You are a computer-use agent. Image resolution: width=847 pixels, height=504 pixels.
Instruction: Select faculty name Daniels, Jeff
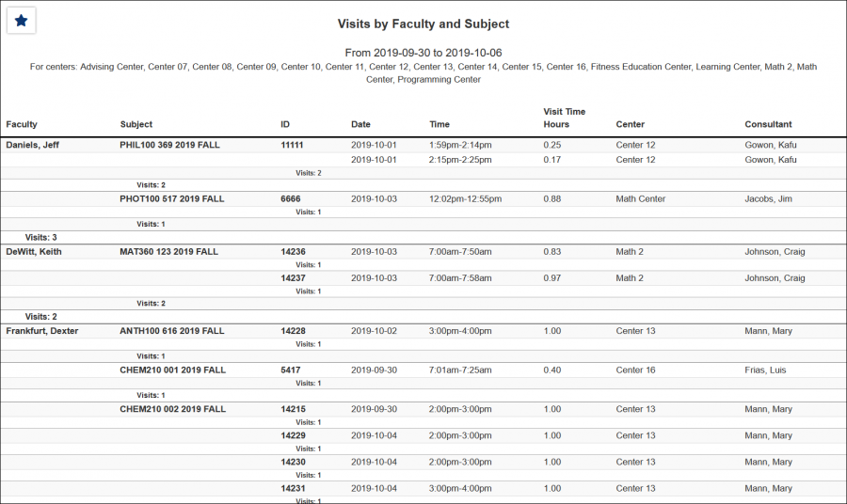click(x=32, y=146)
